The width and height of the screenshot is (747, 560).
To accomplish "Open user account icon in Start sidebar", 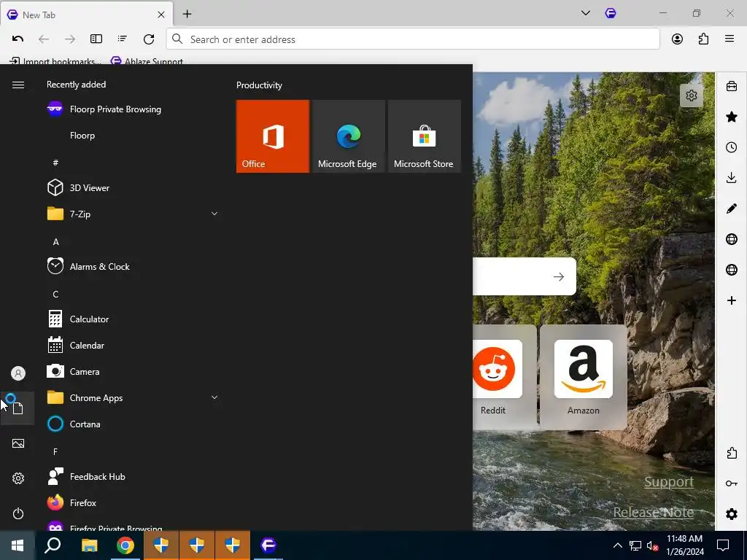I will (18, 373).
